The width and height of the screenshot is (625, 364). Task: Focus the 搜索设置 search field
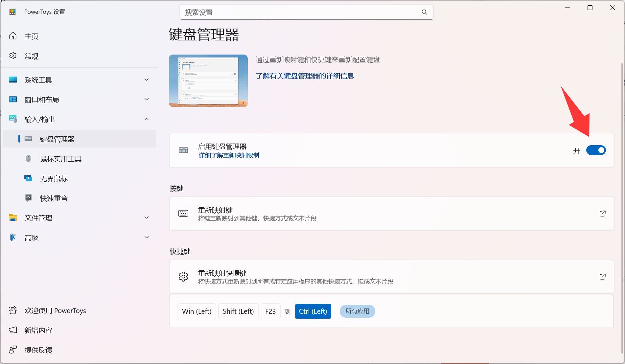pos(306,12)
